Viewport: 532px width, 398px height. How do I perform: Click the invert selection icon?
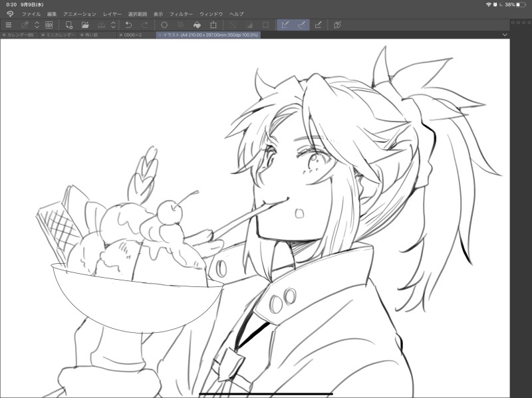pos(249,25)
